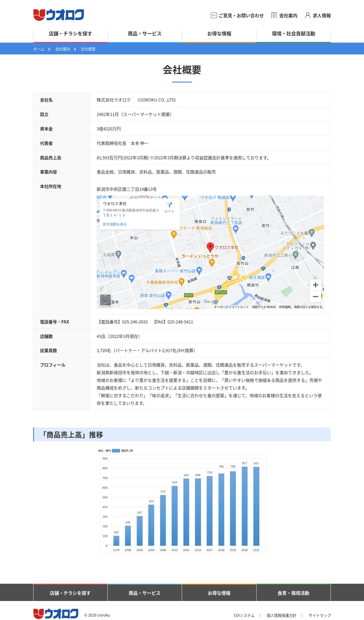Screen dimensions: 364x620
Task: Click the chevron after 会社案内 in breadcrumb
Action: pyautogui.click(x=75, y=49)
